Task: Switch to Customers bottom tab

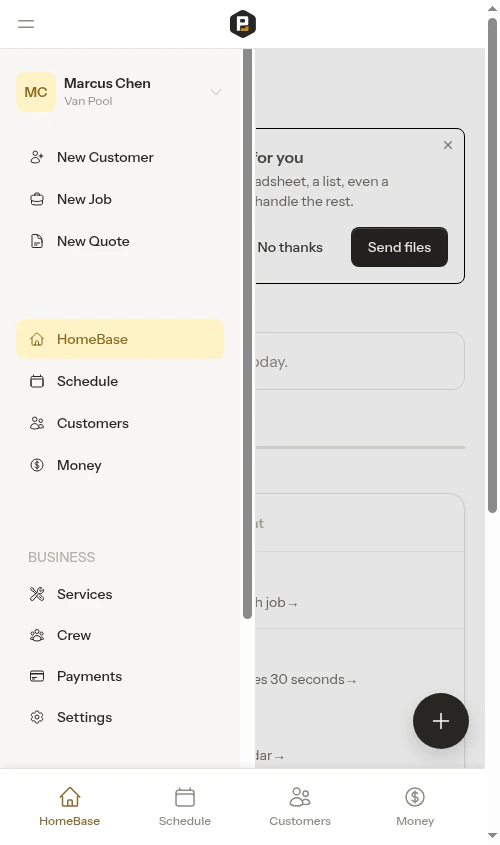Action: 300,806
